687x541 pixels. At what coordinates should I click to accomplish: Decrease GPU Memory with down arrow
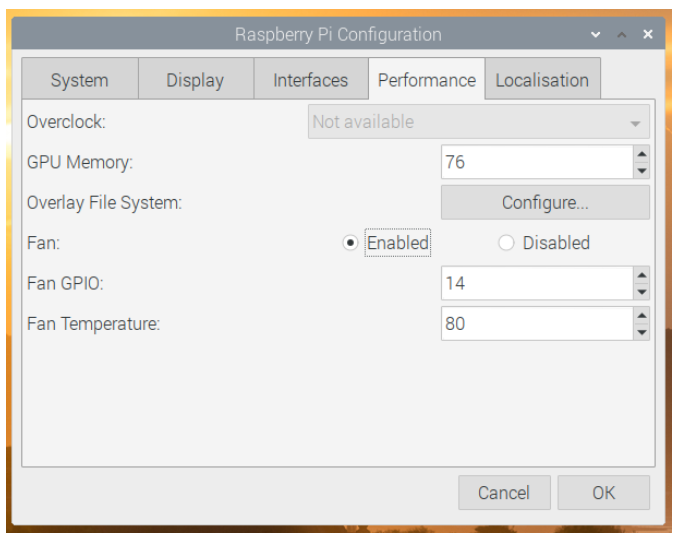pos(641,170)
